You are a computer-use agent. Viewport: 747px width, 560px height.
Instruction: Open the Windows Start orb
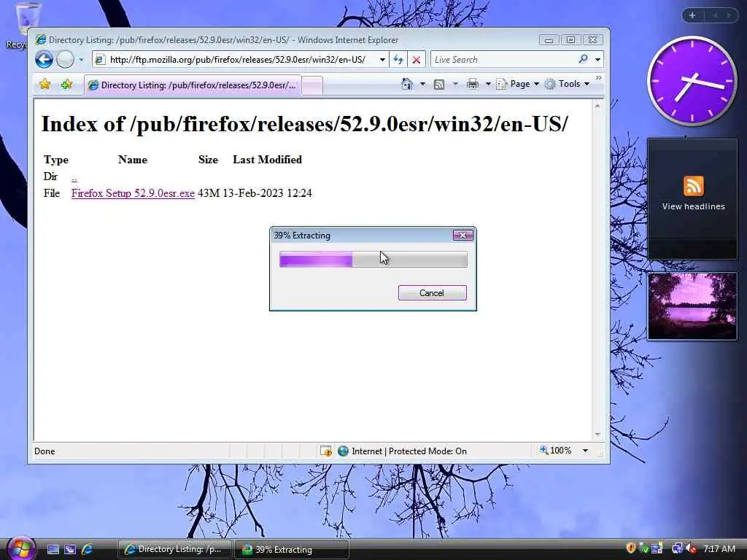[20, 548]
